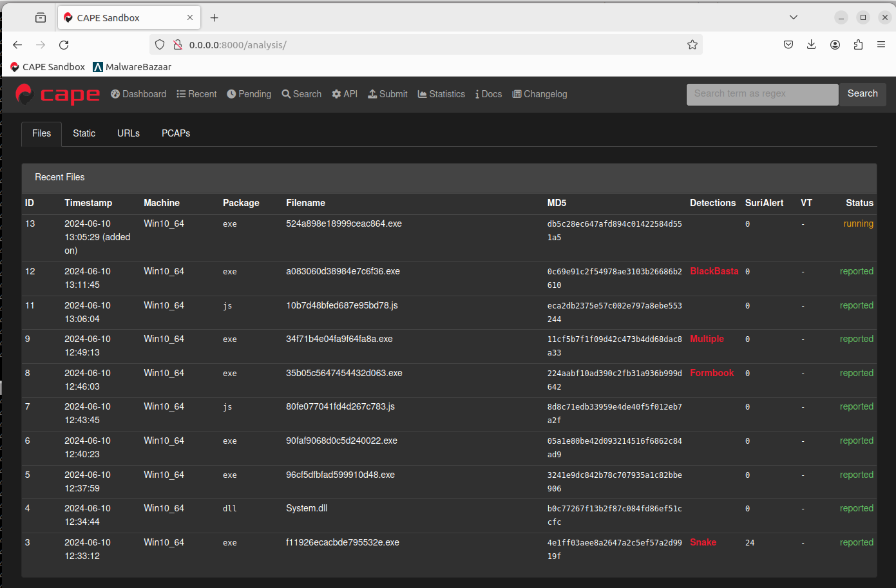This screenshot has height=588, width=896.
Task: Toggle tracking protection shield in address bar
Action: pyautogui.click(x=159, y=44)
